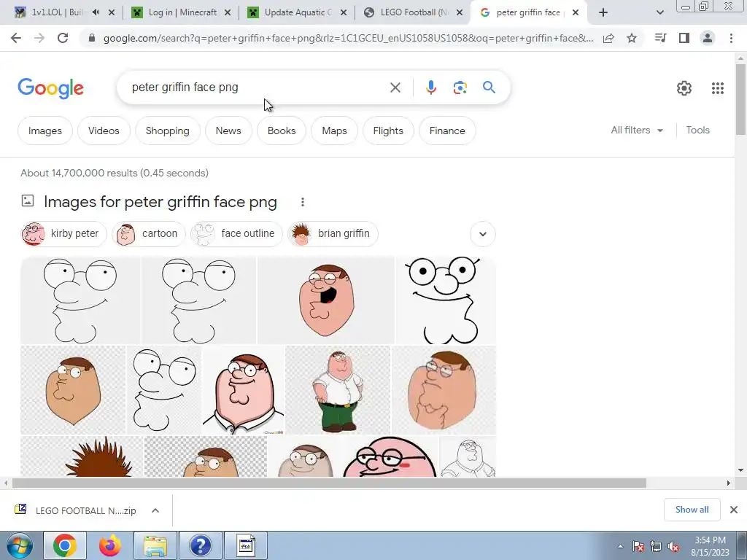Bookmark this page with the star icon

632,38
